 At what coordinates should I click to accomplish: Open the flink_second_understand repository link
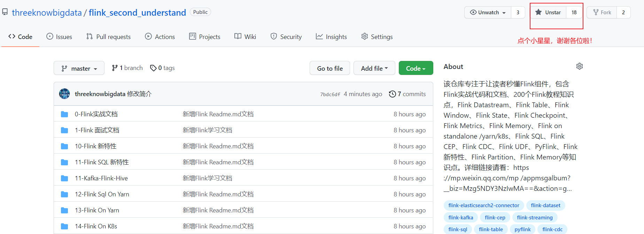point(137,13)
